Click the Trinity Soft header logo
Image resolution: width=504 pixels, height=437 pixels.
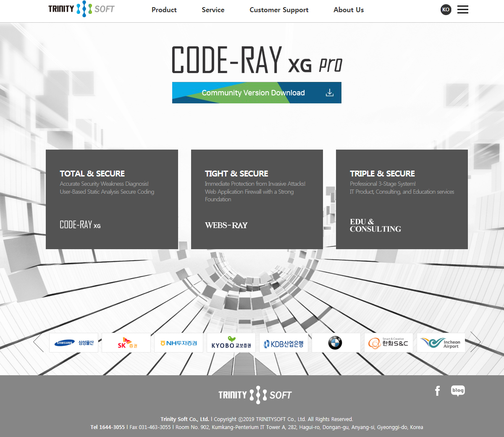(x=81, y=9)
